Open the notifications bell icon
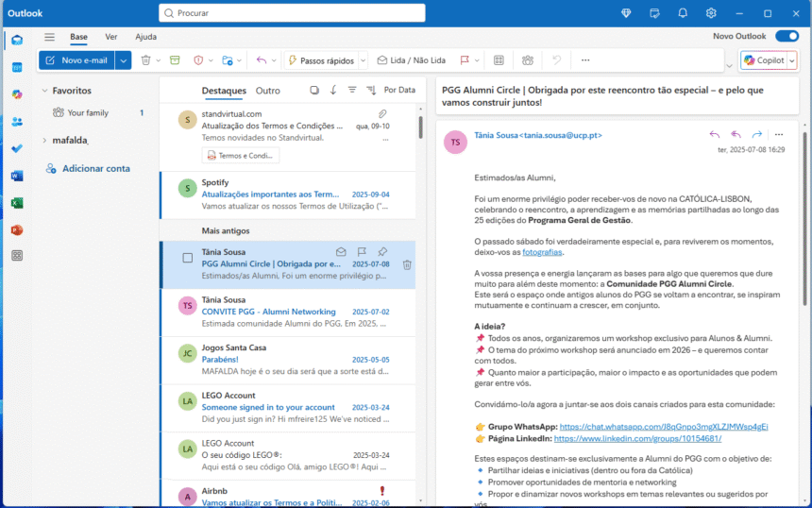This screenshot has height=508, width=812. click(x=683, y=13)
